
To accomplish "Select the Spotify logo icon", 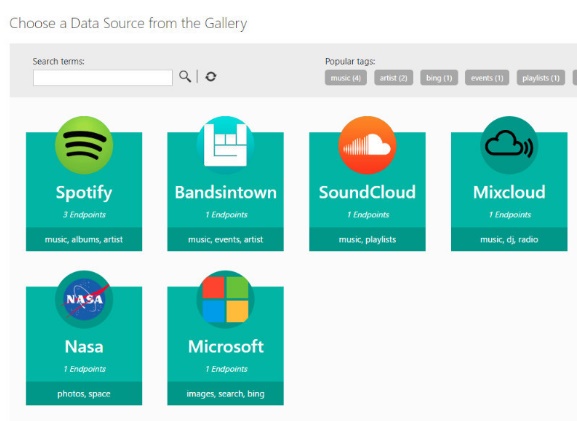I will tap(84, 145).
